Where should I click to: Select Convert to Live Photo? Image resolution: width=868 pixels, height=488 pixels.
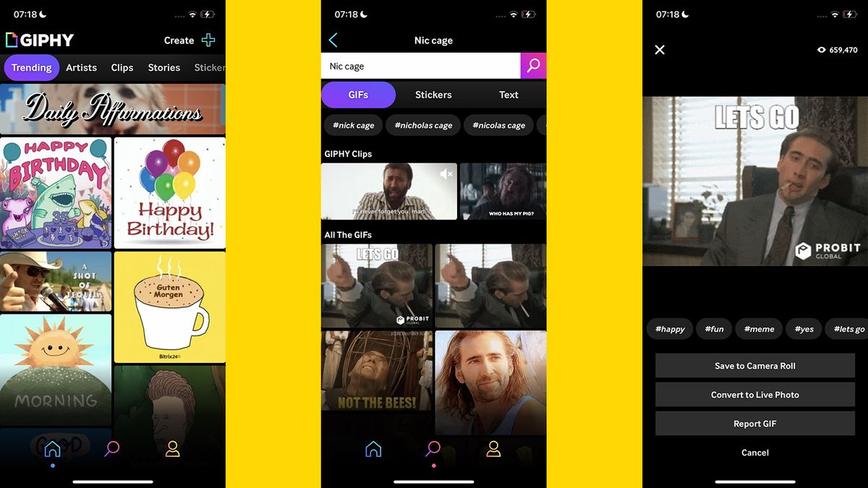coord(754,394)
